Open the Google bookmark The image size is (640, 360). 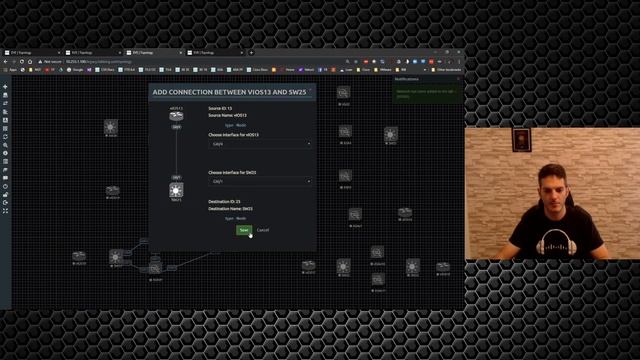74,70
